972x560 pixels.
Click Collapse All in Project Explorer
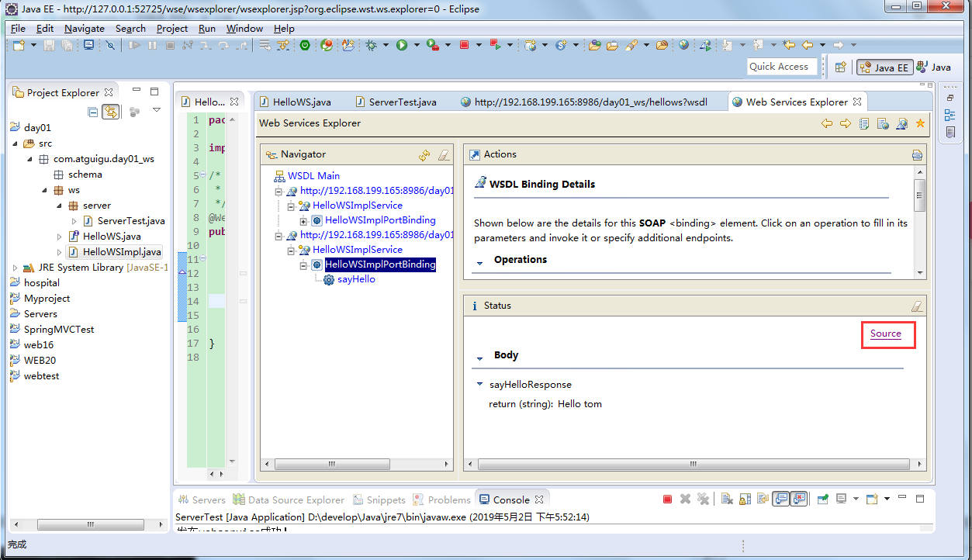coord(93,112)
